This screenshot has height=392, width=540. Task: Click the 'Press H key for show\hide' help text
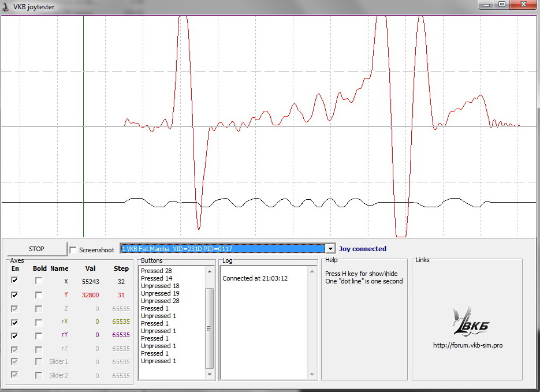tap(362, 274)
